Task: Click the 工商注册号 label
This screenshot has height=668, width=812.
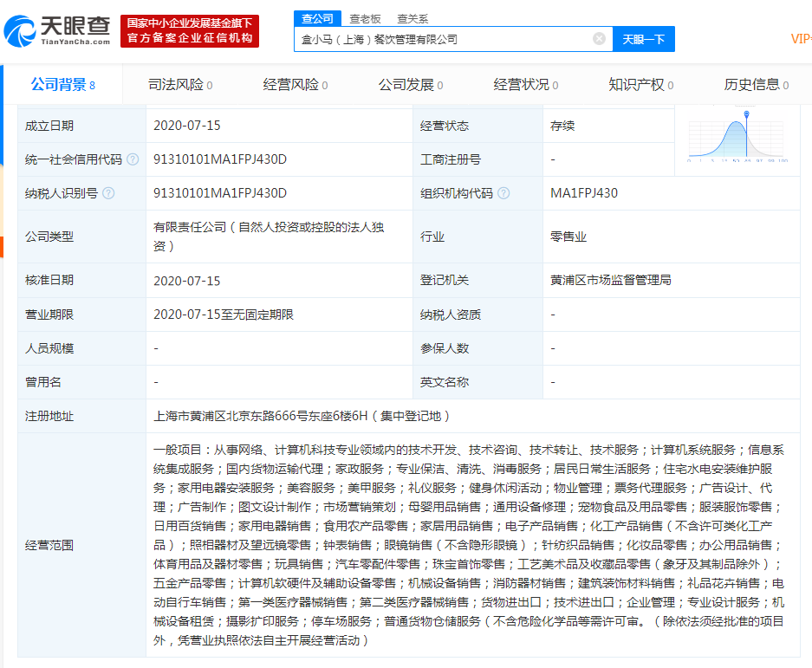Action: tap(451, 159)
